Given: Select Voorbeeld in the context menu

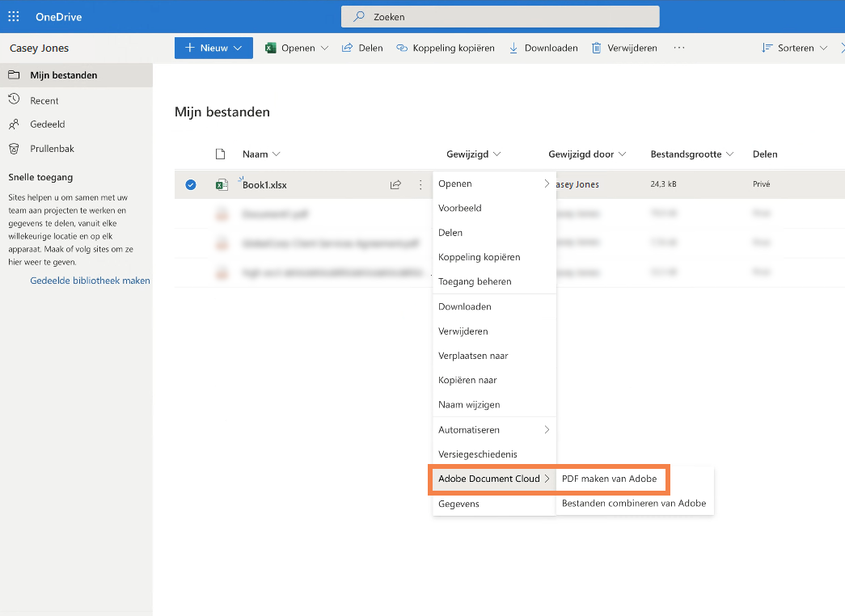Looking at the screenshot, I should 494,208.
